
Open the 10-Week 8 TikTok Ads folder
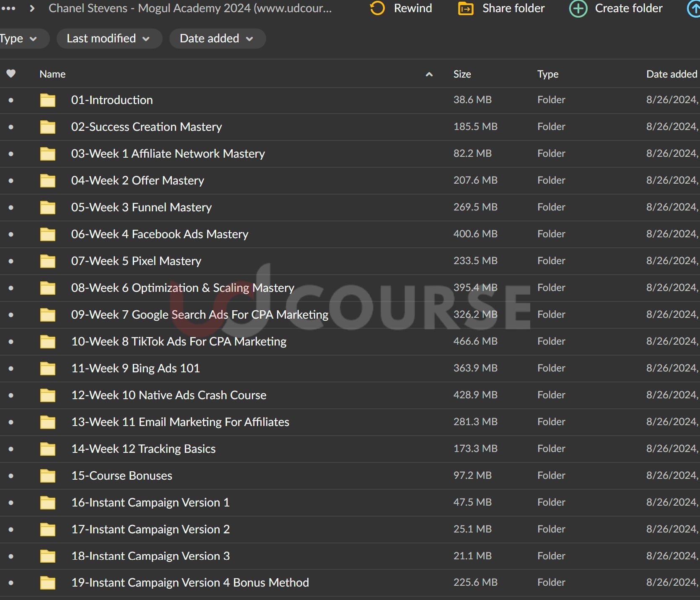tap(179, 342)
